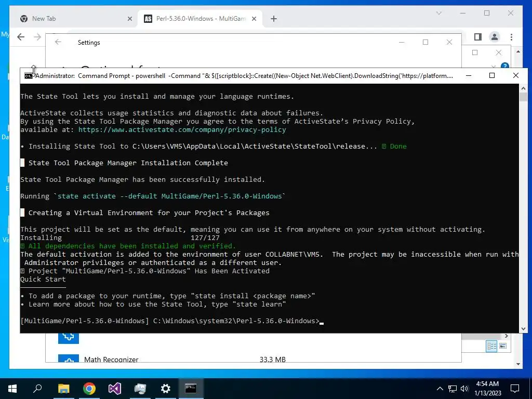Click the Chrome page scrollbar down arrow
532x399 pixels.
tap(518, 364)
